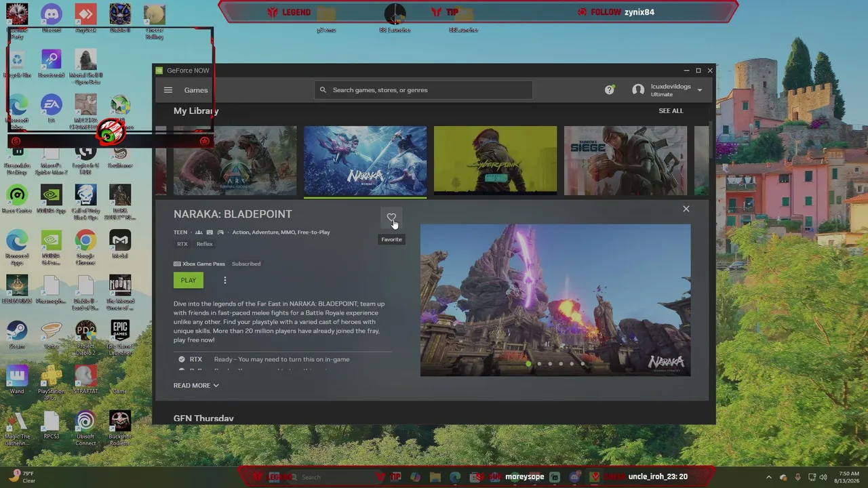The width and height of the screenshot is (868, 488).
Task: Select the Rainbow Six Siege thumbnail
Action: click(x=625, y=161)
